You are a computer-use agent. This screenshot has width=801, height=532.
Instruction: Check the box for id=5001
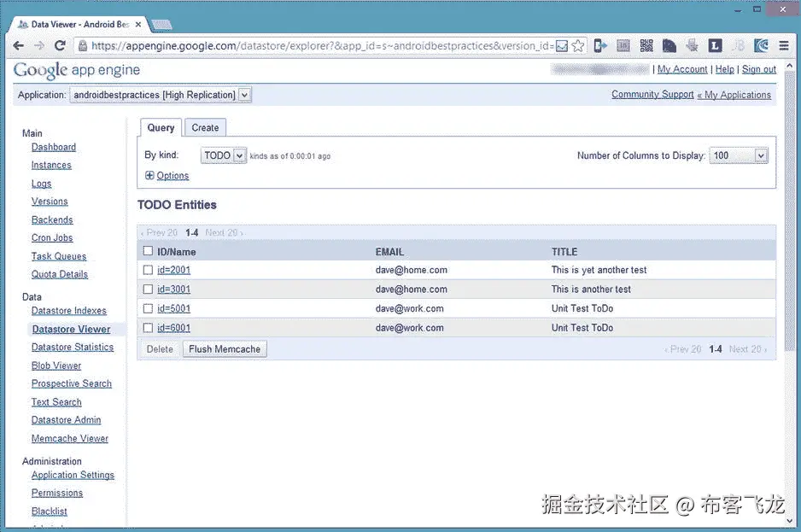(x=148, y=308)
